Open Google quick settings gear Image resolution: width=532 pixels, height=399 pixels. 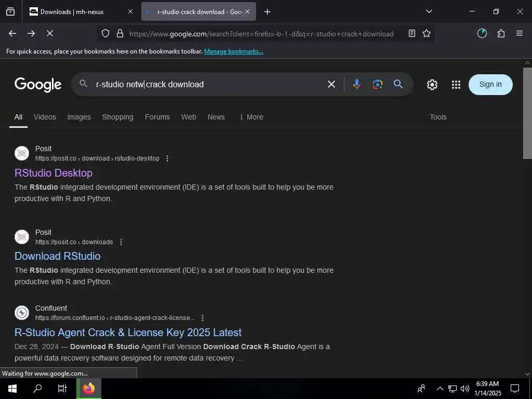point(432,85)
